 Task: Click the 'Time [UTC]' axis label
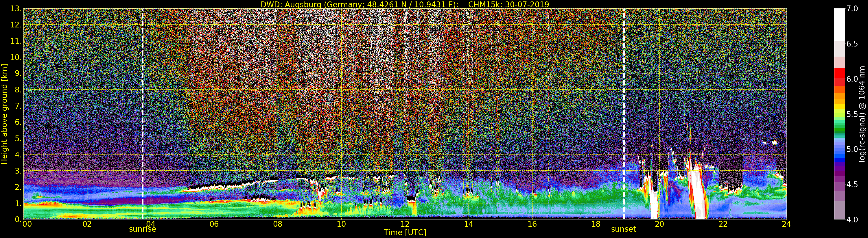(405, 232)
